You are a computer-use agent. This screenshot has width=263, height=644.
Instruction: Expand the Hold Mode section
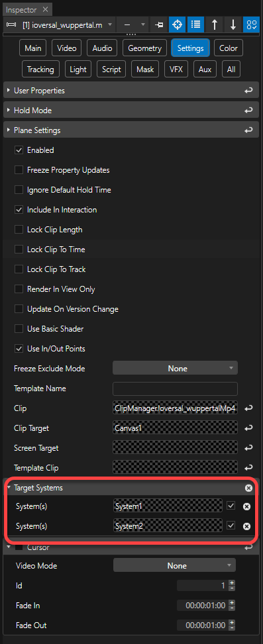(x=9, y=110)
